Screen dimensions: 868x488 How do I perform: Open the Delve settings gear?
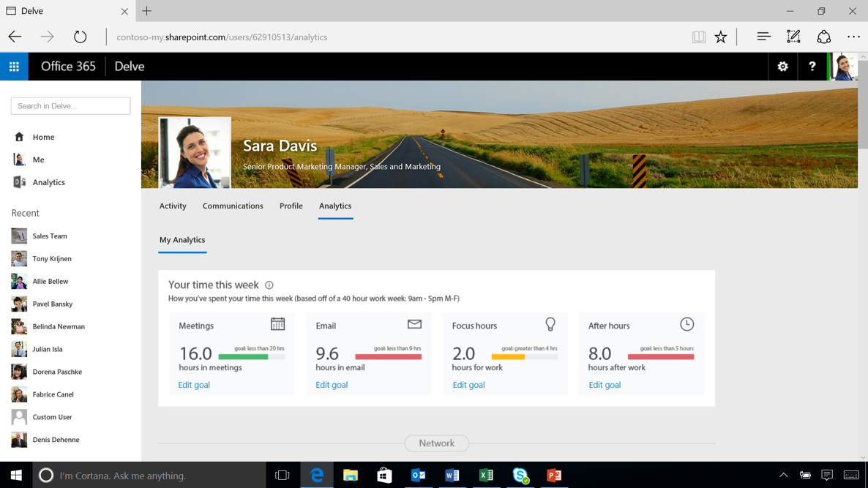click(x=782, y=66)
